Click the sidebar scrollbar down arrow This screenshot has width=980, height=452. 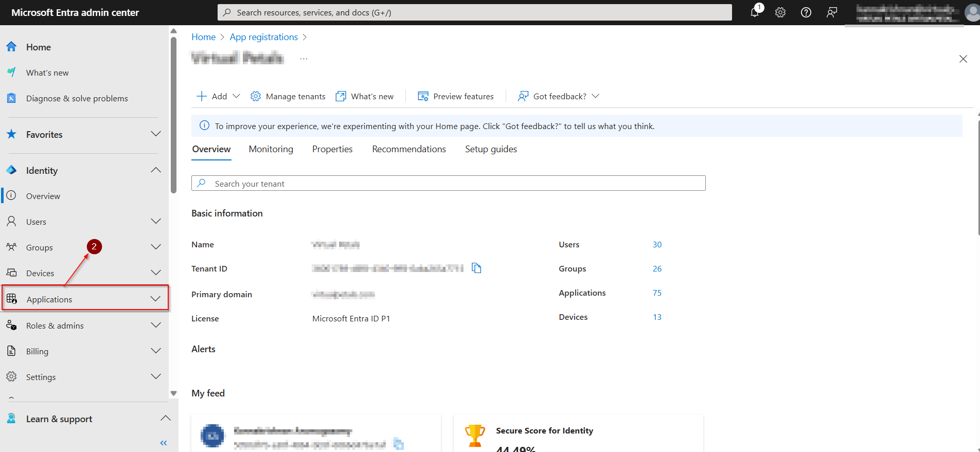click(173, 393)
